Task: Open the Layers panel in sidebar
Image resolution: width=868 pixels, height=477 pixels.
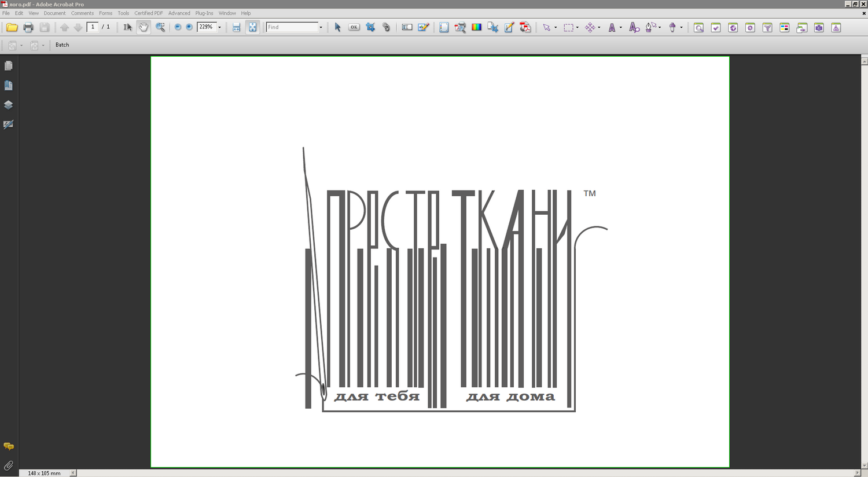Action: [9, 105]
